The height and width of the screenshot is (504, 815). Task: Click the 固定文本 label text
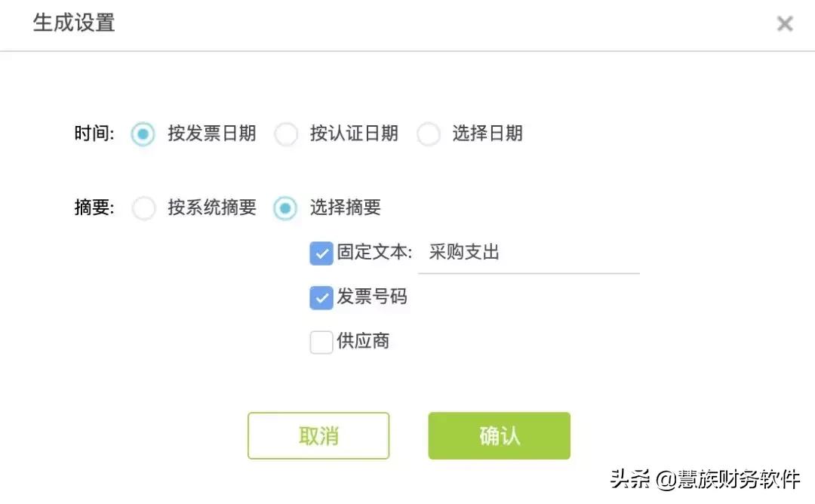coord(375,253)
